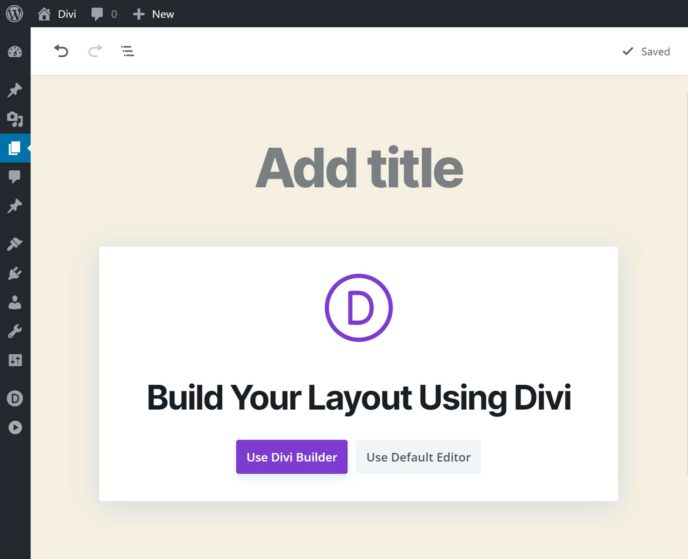Viewport: 688px width, 559px height.
Task: Open the New content menu
Action: (154, 14)
